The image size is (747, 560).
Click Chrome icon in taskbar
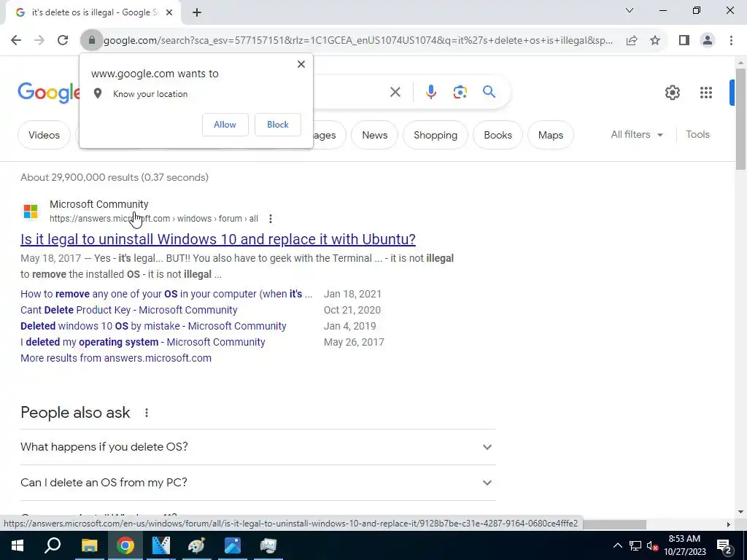[125, 545]
